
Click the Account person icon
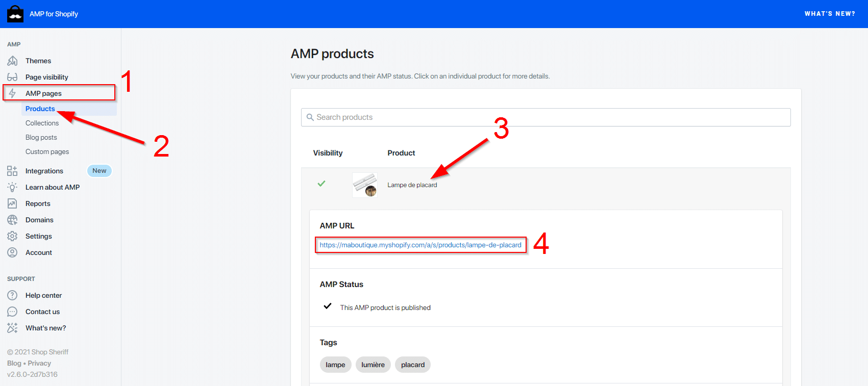(x=12, y=252)
